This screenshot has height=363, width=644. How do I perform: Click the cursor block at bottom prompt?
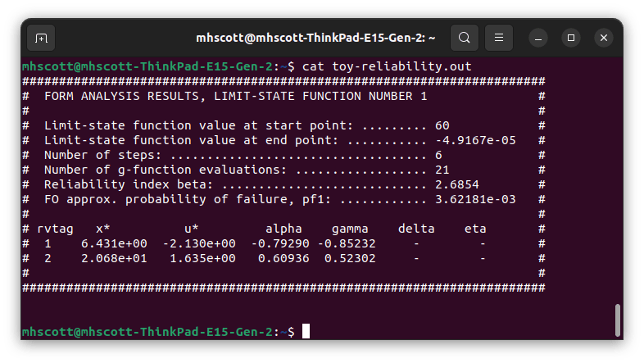click(x=306, y=331)
